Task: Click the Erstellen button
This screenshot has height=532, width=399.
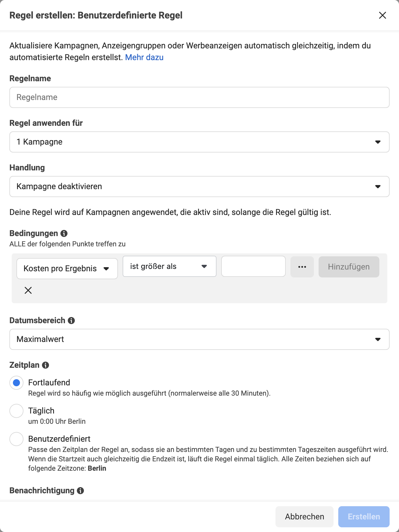Action: coord(364,517)
